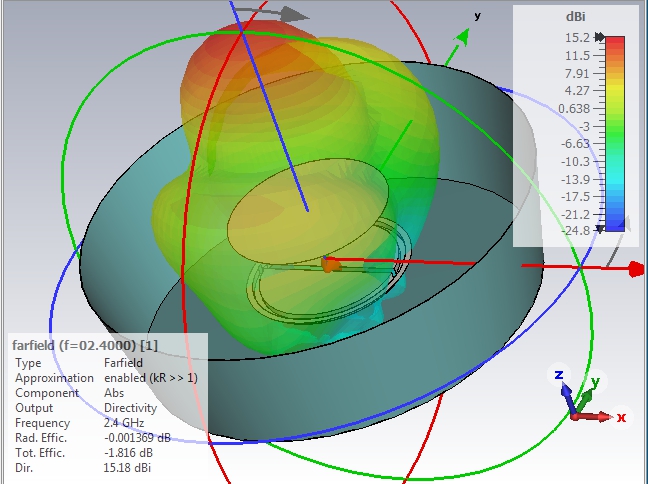
Task: Click the '-17.5' legend scale value
Action: (x=575, y=196)
